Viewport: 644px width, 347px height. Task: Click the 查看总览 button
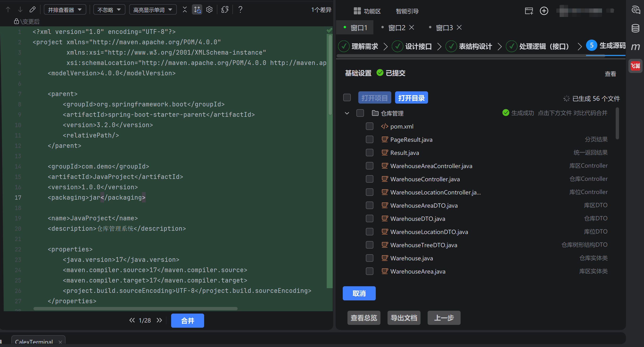364,318
